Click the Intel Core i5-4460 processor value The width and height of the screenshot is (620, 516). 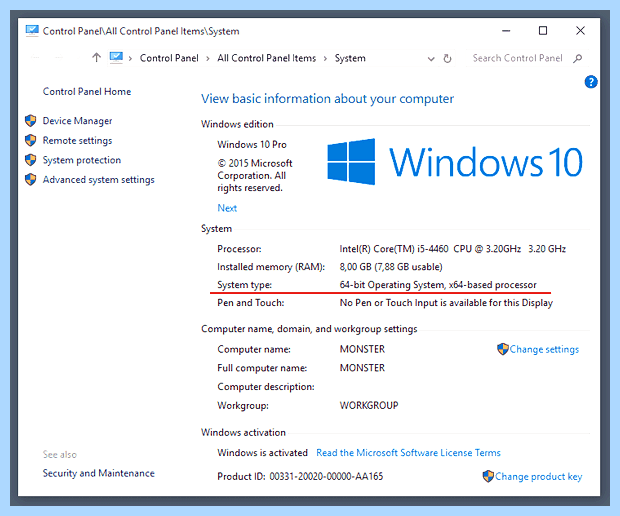tap(452, 249)
